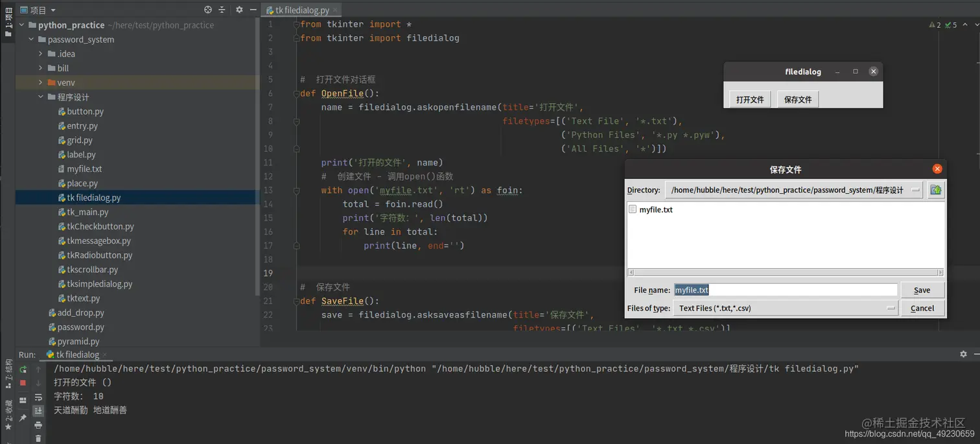Pin the Run tab with pin icon
The image size is (980, 444).
tap(23, 418)
